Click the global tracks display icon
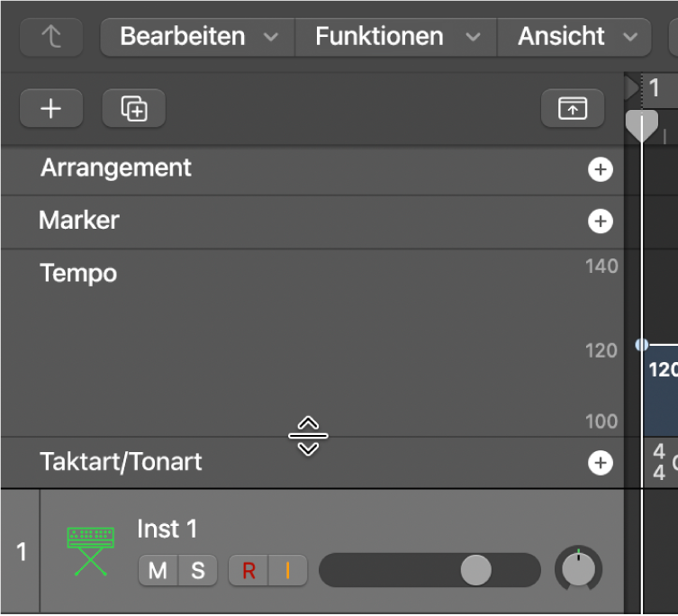Image resolution: width=678 pixels, height=616 pixels. (x=572, y=109)
